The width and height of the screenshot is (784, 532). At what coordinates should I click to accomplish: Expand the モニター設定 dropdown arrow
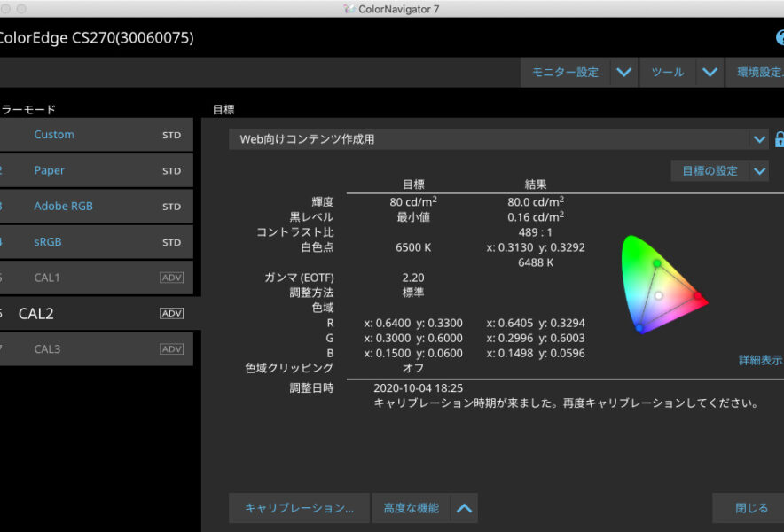[624, 73]
